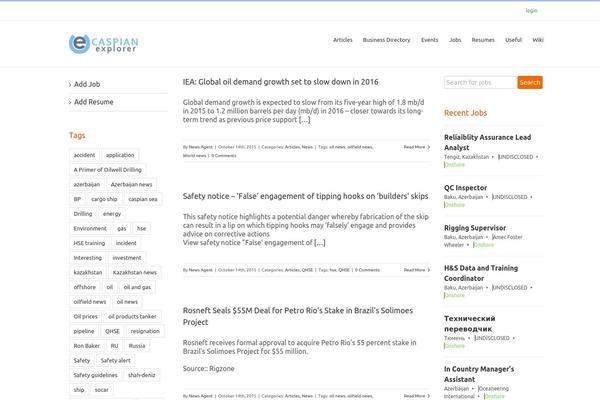Click the Caspian Explorer logo
This screenshot has width=600, height=400.
[104, 44]
